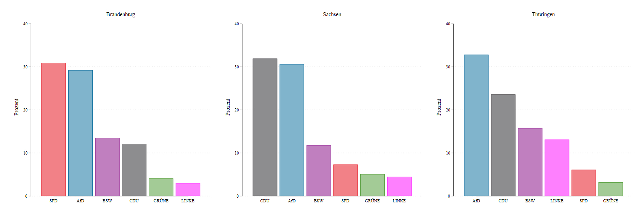Select the magenta LINKE bar in Brandenburg
Screen dimensions: 644x215
[x=188, y=190]
